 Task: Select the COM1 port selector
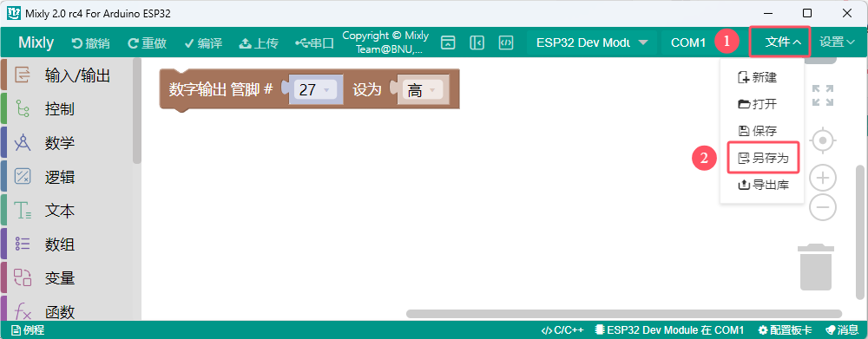click(x=688, y=42)
